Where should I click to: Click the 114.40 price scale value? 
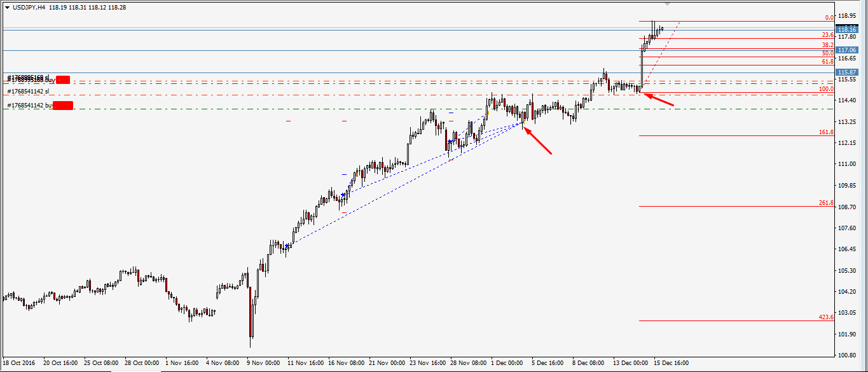[x=848, y=100]
